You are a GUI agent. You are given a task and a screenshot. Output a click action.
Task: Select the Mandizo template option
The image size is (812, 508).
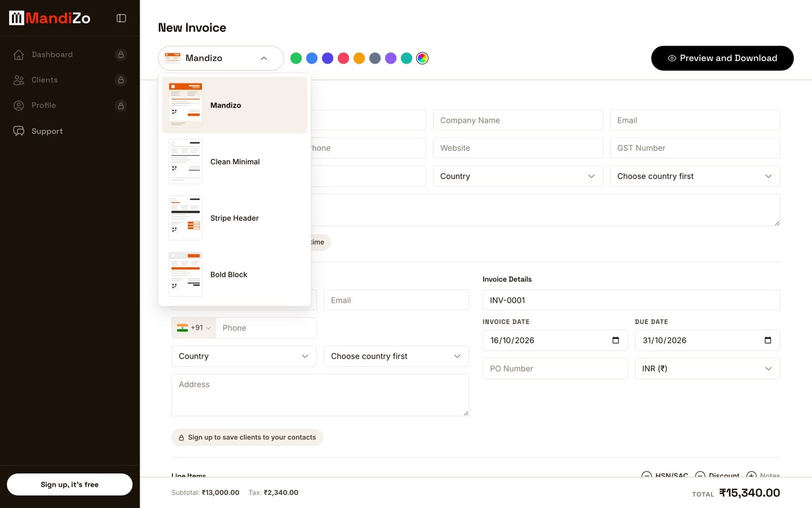pyautogui.click(x=234, y=105)
